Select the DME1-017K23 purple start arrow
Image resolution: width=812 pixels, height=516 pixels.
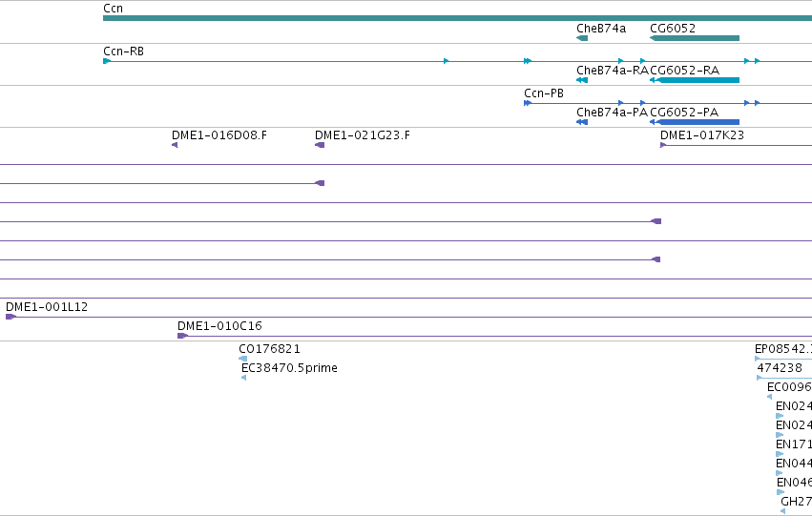(663, 145)
